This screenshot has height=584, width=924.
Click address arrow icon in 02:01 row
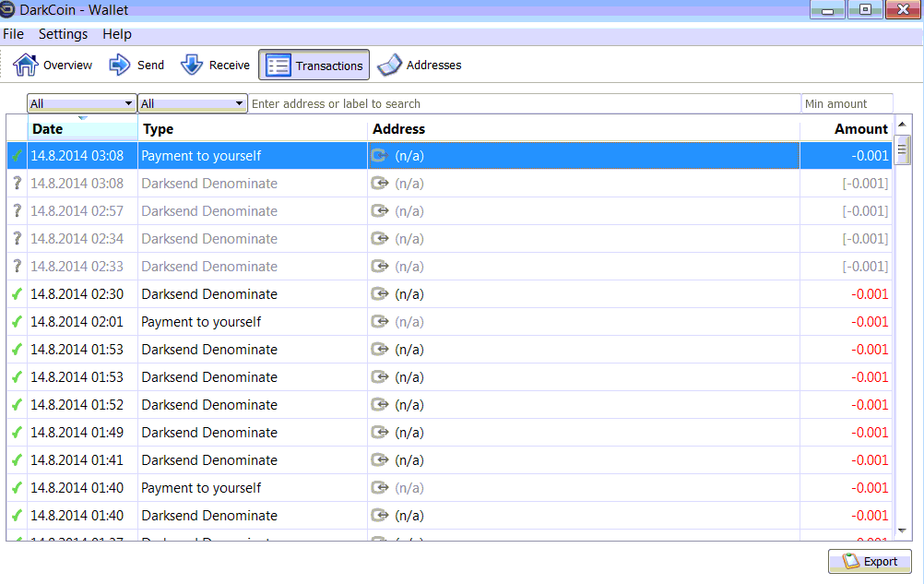pos(380,322)
